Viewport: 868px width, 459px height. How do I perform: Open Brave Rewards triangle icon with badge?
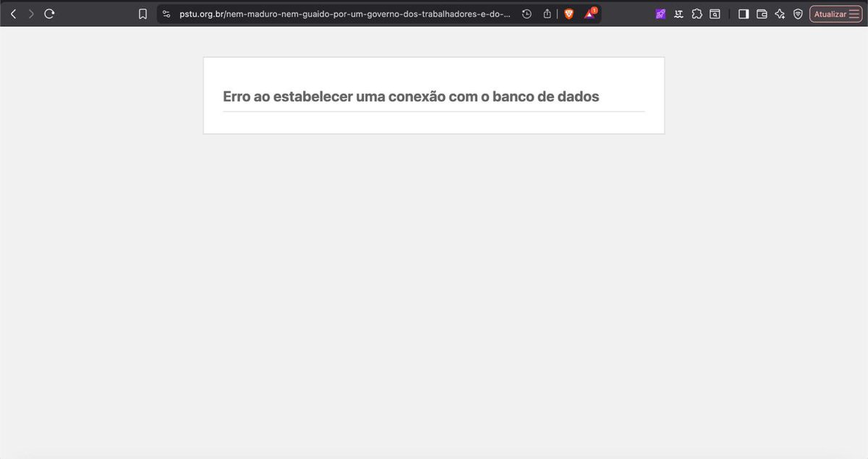(590, 13)
